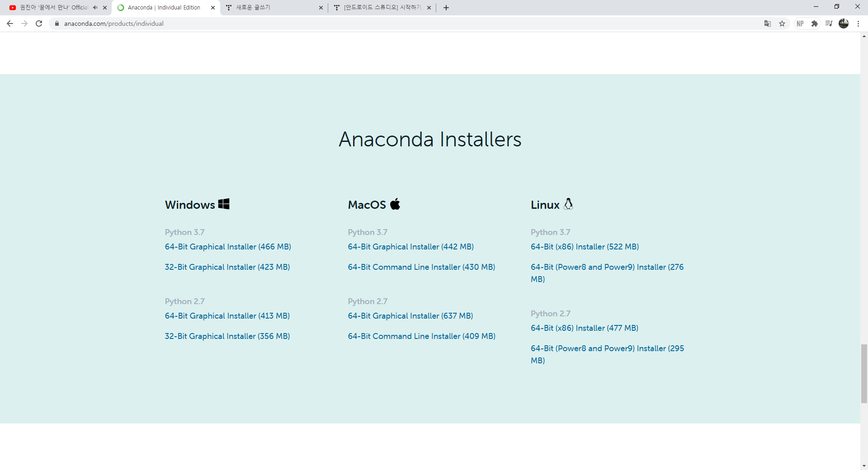
Task: Click the address bar URL
Action: tap(114, 23)
